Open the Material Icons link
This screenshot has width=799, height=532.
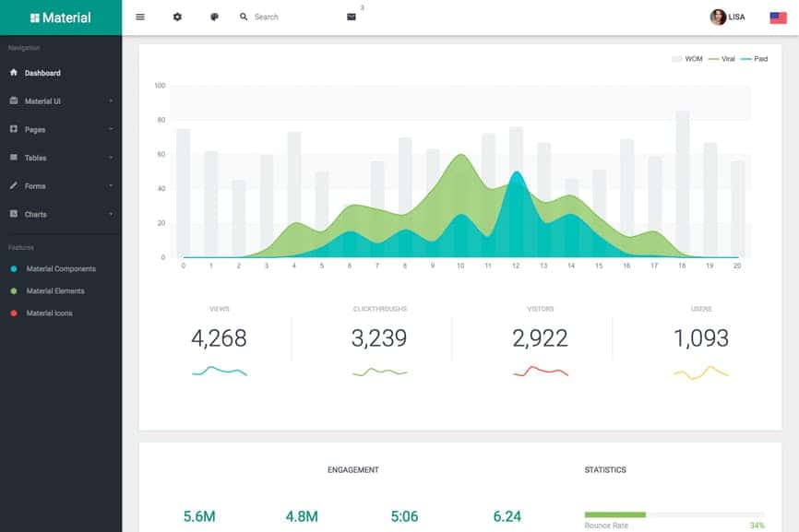[x=49, y=313]
